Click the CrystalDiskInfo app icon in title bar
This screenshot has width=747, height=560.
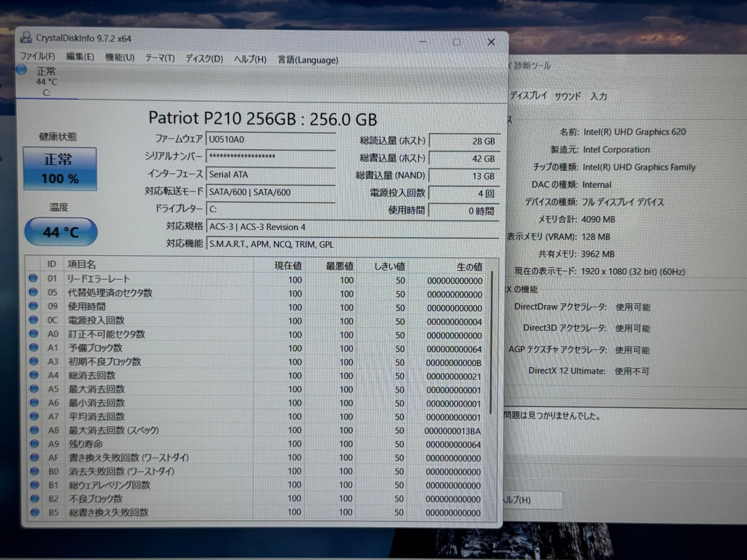click(x=26, y=37)
